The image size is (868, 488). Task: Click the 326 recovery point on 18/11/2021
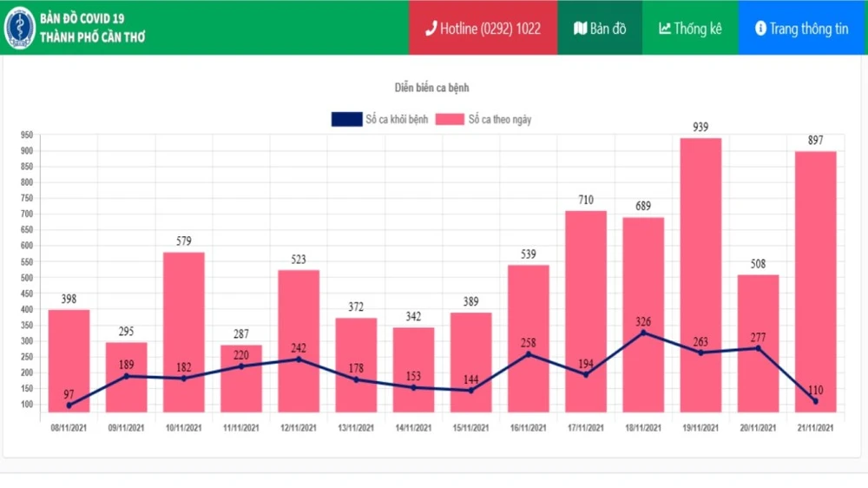click(643, 333)
